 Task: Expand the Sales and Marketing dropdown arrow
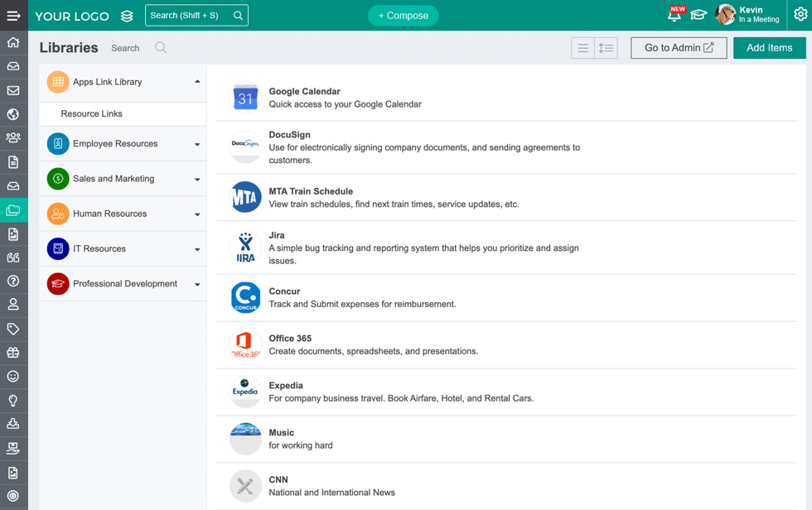tap(197, 180)
